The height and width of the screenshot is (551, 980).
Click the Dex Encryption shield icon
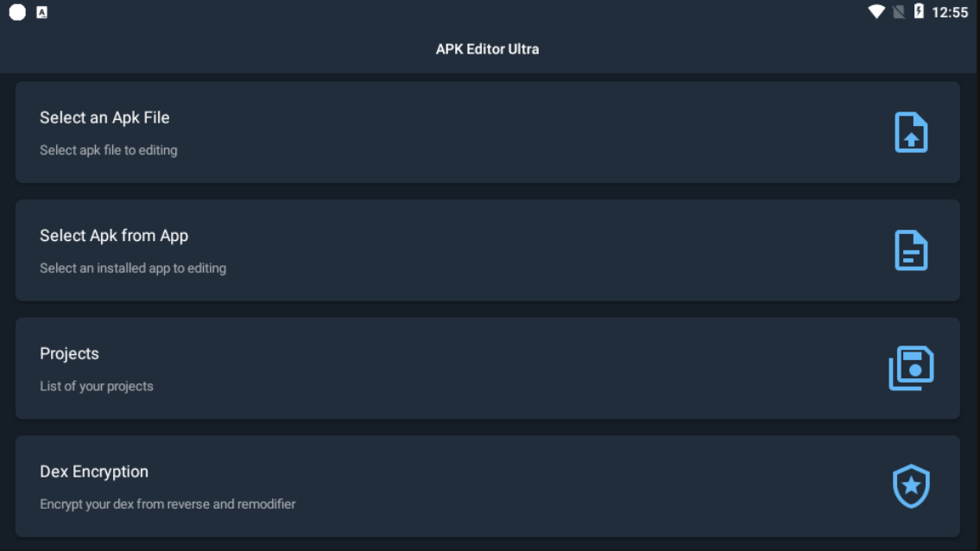(x=910, y=486)
